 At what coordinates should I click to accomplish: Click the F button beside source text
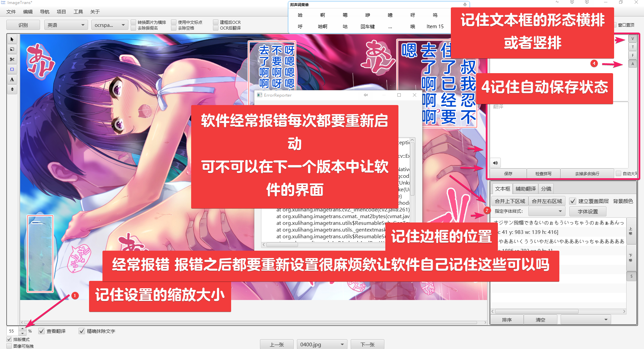(633, 55)
